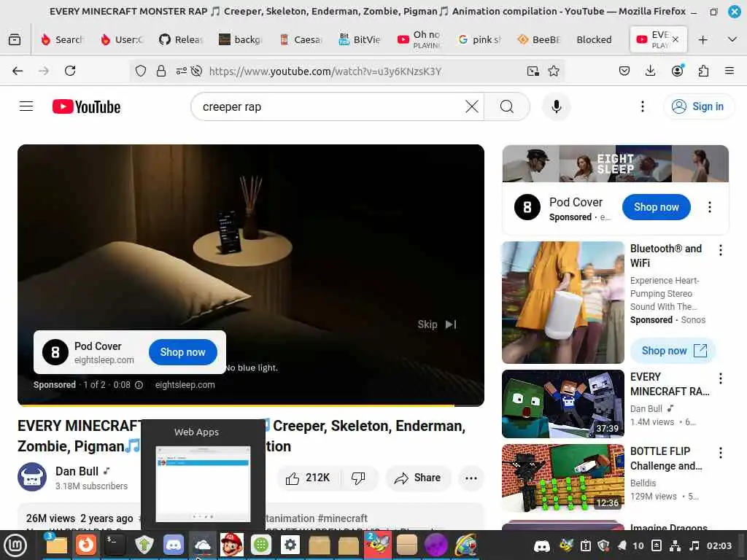Open the Firefox downloads panel
The image size is (747, 560).
pos(650,71)
